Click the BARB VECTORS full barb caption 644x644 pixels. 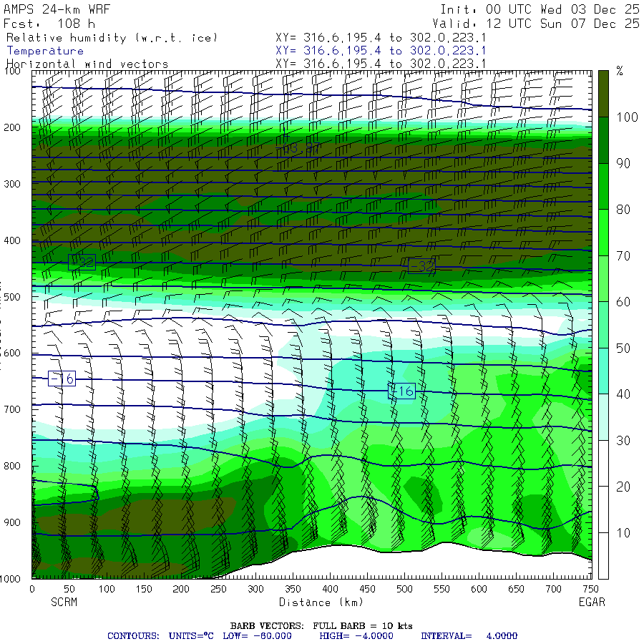321,626
